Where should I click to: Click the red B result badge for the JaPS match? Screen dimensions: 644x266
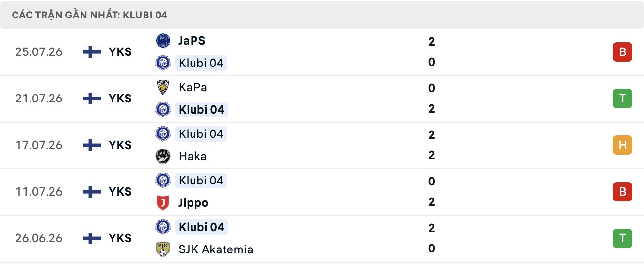coord(623,52)
